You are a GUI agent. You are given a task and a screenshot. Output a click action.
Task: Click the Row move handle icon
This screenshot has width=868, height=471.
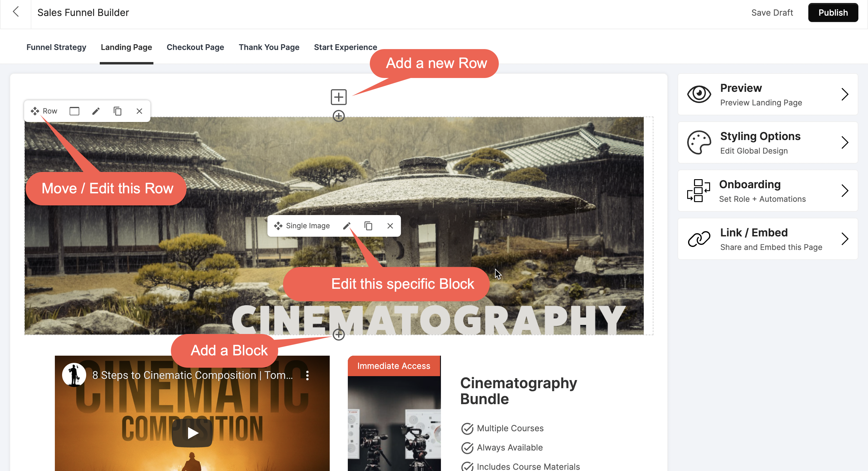click(x=35, y=111)
